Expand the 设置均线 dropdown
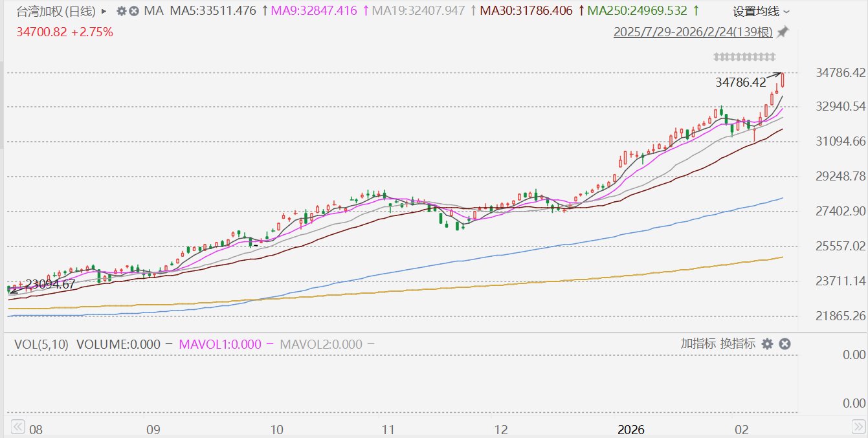 [761, 11]
